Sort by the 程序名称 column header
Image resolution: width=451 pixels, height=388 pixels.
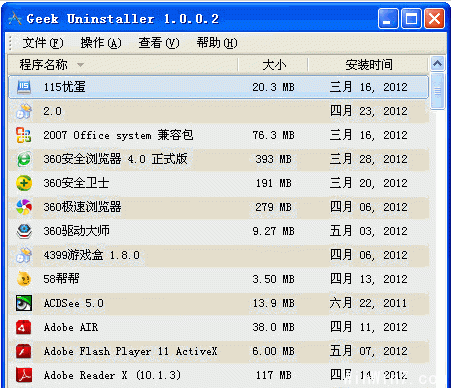(x=123, y=64)
